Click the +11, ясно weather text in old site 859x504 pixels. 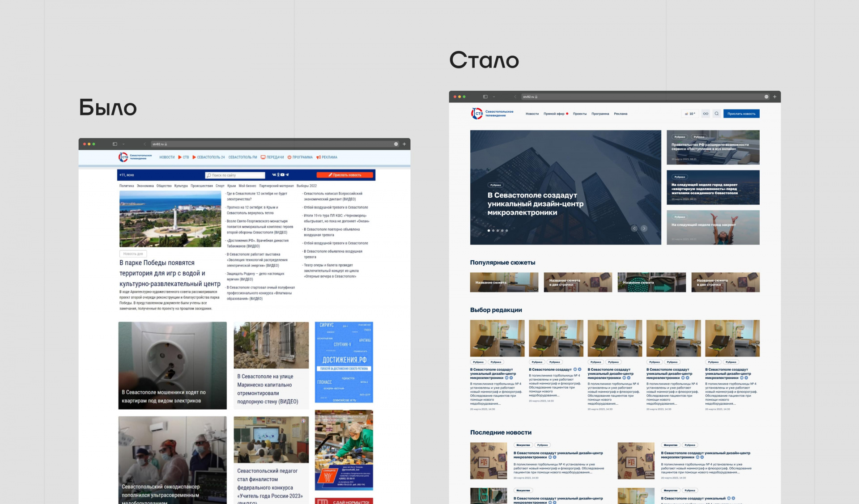click(x=127, y=175)
